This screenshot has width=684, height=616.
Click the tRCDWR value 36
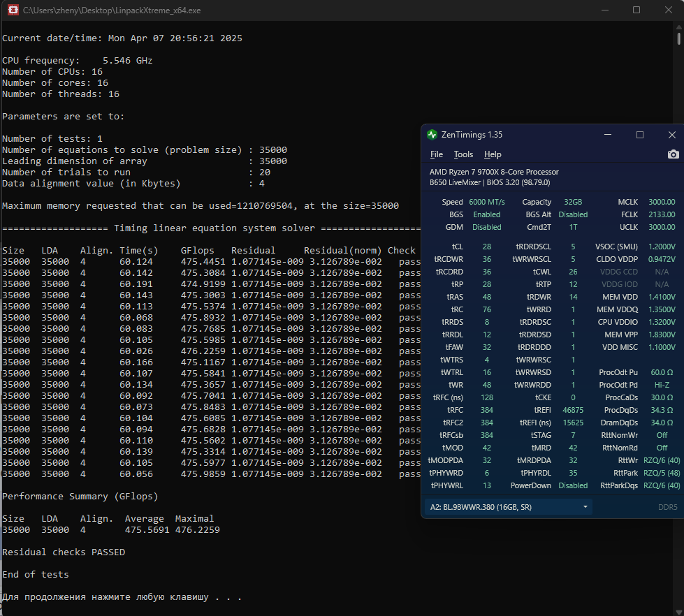click(x=487, y=259)
